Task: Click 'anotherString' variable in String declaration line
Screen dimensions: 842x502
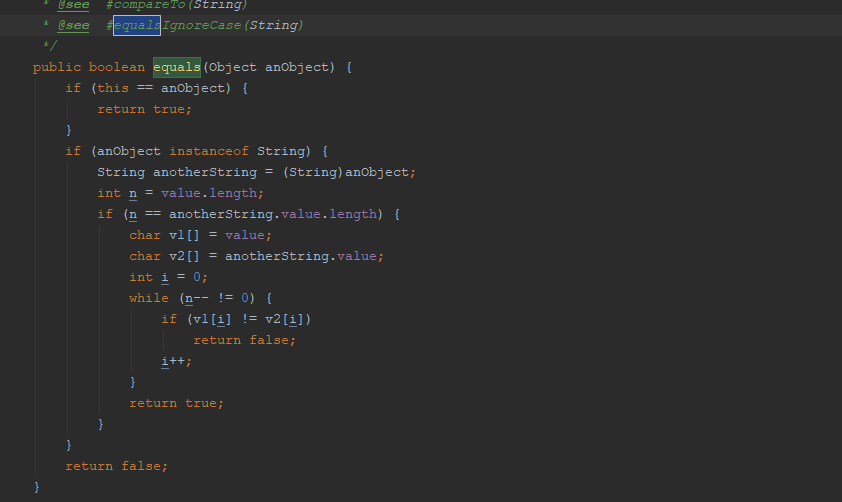Action: click(x=205, y=172)
